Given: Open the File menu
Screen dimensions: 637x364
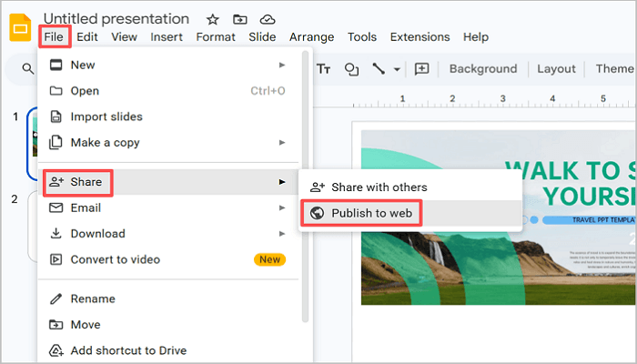Looking at the screenshot, I should (x=54, y=36).
